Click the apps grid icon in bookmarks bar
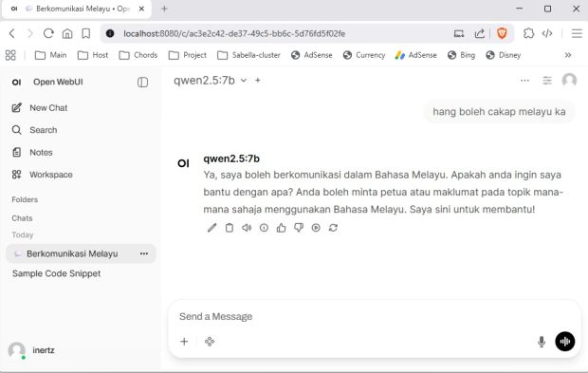588x373 pixels. pyautogui.click(x=10, y=55)
